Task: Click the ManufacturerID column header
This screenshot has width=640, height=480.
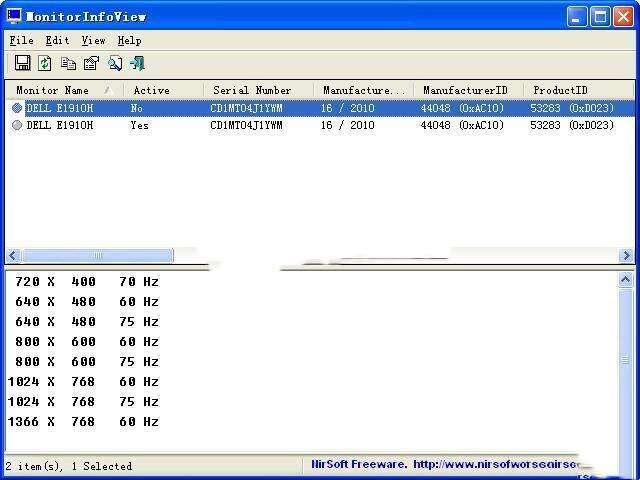Action: point(465,90)
